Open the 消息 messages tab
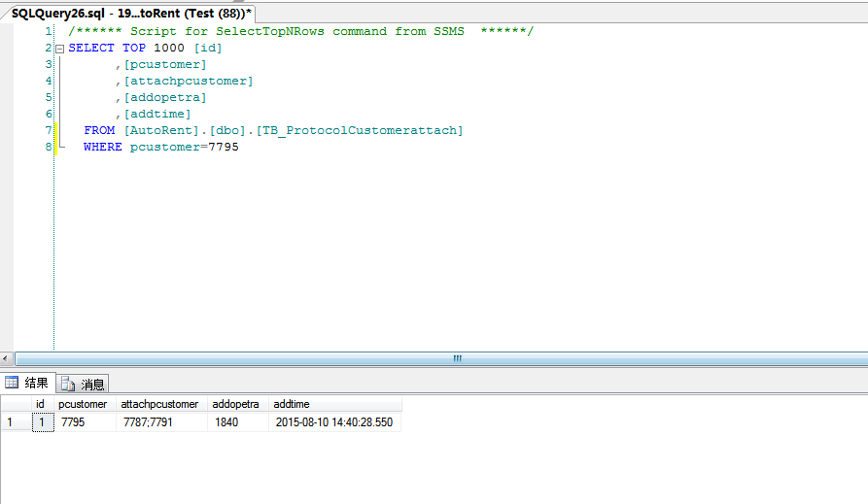This screenshot has width=868, height=504. pos(83,384)
